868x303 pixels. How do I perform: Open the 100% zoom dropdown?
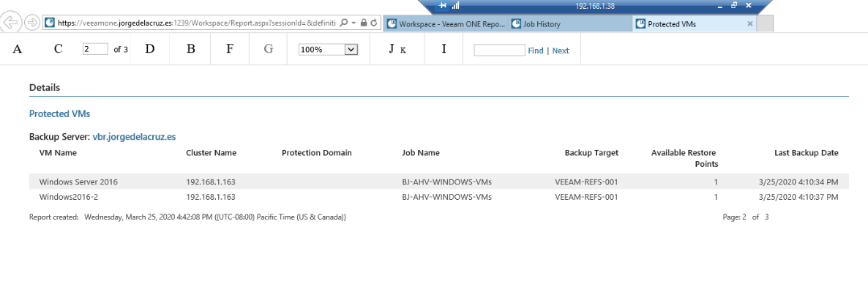[x=329, y=49]
